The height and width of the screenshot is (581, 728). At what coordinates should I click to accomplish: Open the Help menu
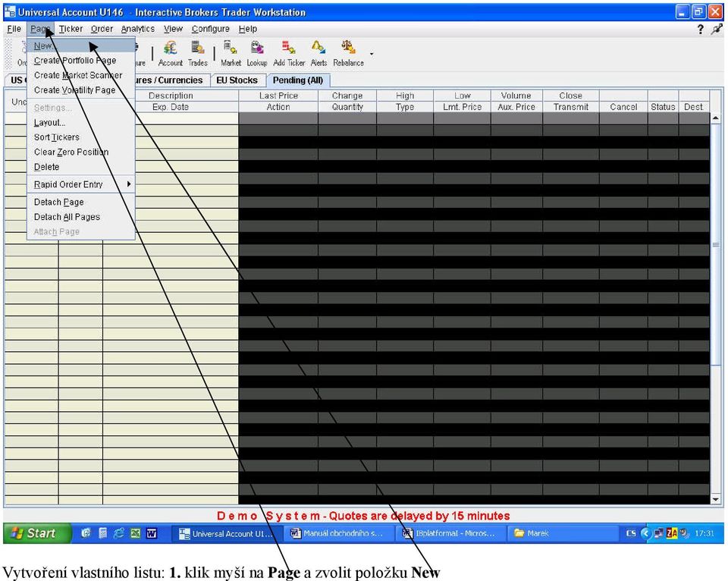coord(248,29)
